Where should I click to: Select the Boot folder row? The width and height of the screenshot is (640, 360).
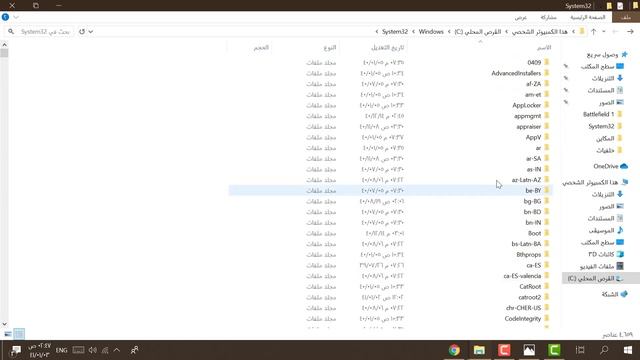click(390, 233)
